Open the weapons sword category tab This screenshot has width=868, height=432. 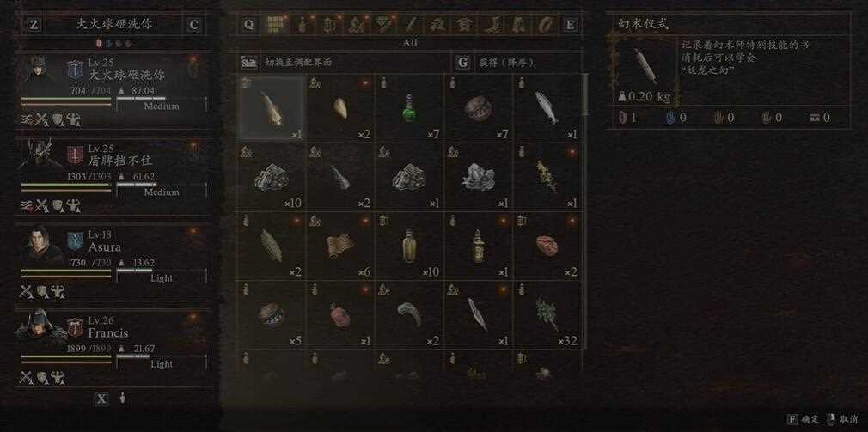(411, 24)
